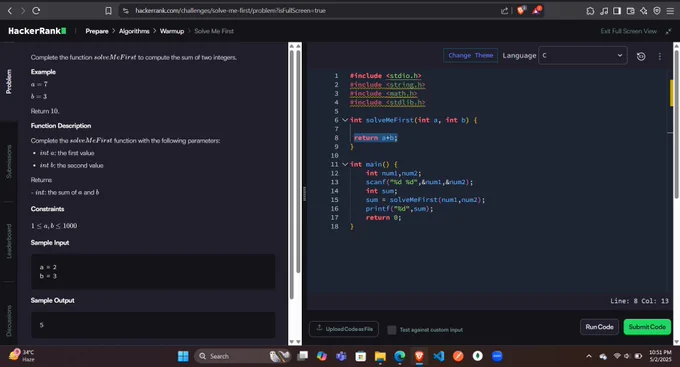Click the panel splitter drag handle

coord(304,193)
